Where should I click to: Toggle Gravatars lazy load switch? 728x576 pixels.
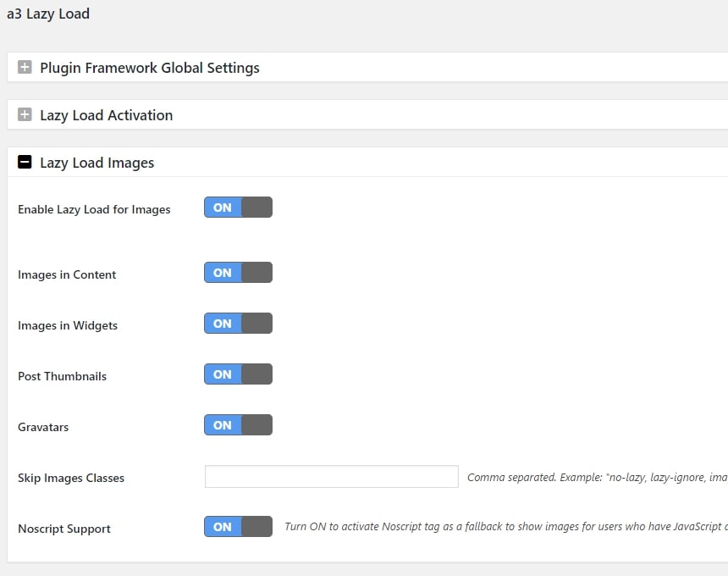(x=238, y=425)
